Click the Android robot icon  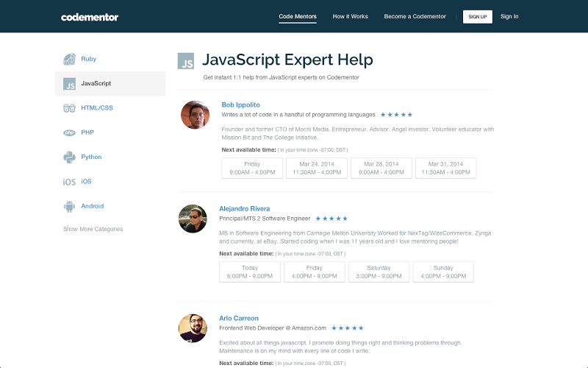pos(69,206)
